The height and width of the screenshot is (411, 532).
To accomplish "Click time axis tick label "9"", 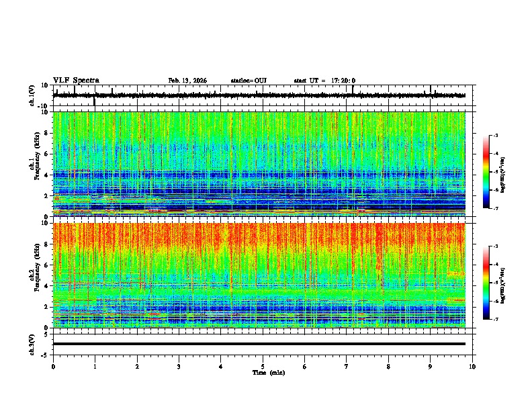I will tap(430, 367).
